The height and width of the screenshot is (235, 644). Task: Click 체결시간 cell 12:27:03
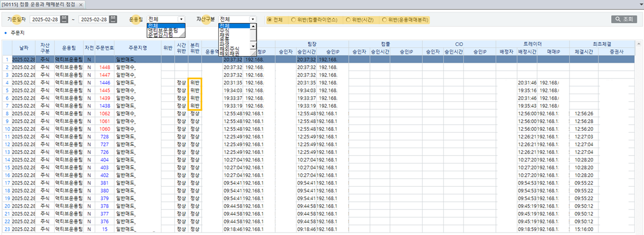(x=584, y=136)
